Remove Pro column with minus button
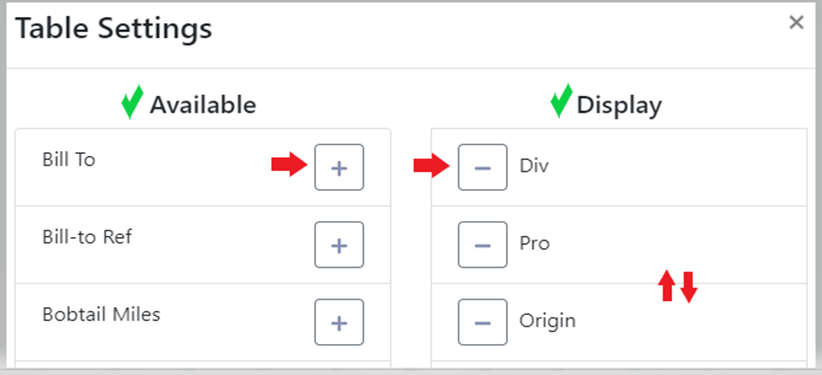 pos(482,245)
